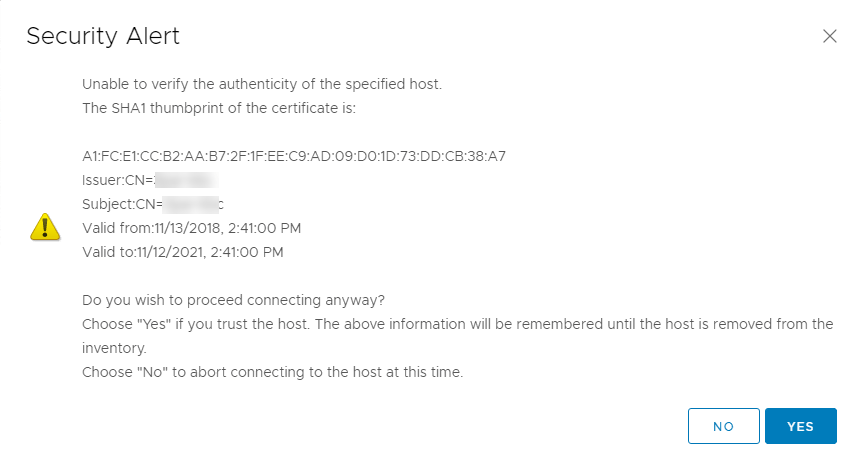Close the Security Alert dialog
Screen dimensions: 859x466
click(x=829, y=36)
